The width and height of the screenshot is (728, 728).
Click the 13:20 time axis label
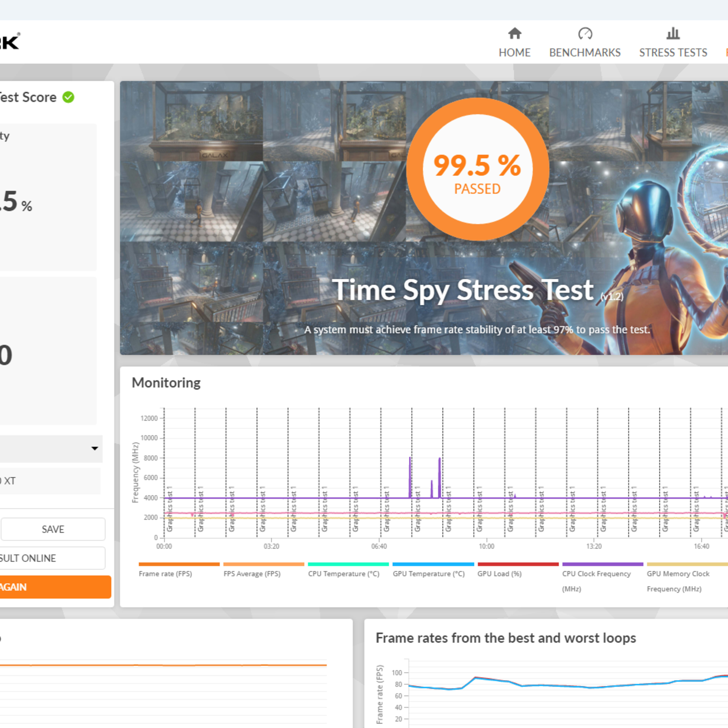[594, 546]
